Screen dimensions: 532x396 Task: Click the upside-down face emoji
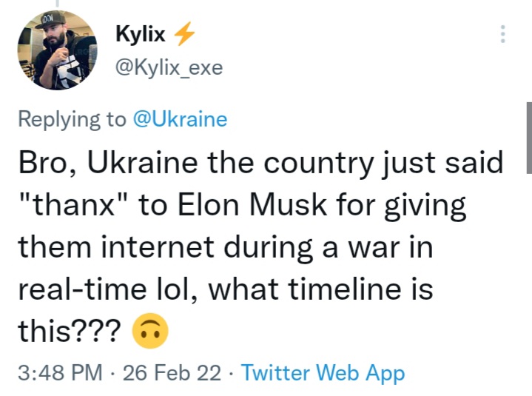149,332
